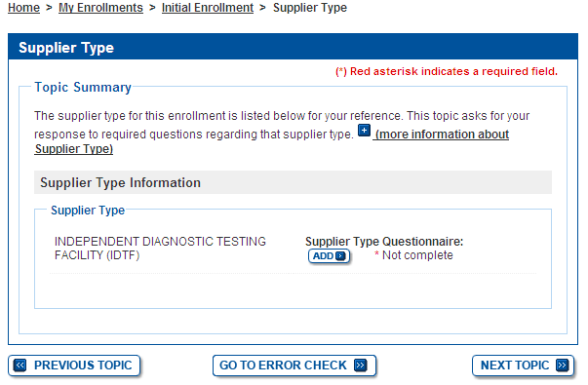
Task: Click the NEXT TOPIC button
Action: (x=523, y=366)
